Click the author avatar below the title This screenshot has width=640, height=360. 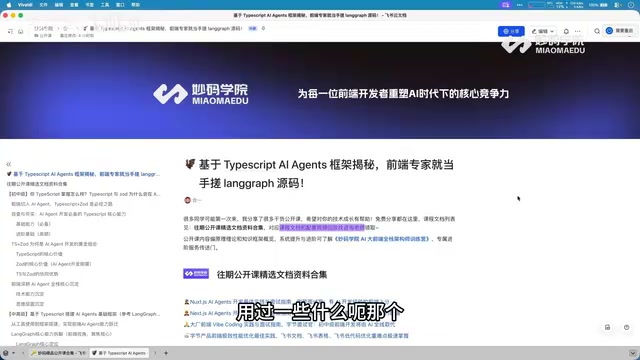pyautogui.click(x=187, y=200)
